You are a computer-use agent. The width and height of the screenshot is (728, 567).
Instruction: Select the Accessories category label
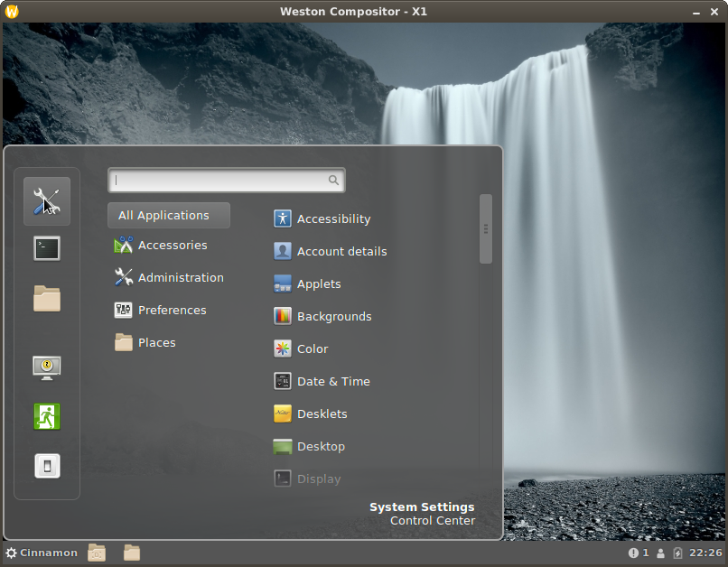pos(173,245)
